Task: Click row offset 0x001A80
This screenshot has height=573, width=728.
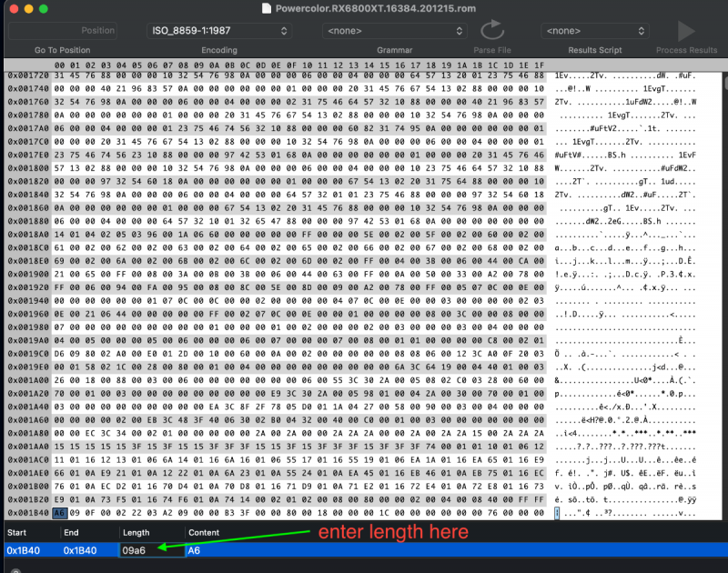Action: 28,433
